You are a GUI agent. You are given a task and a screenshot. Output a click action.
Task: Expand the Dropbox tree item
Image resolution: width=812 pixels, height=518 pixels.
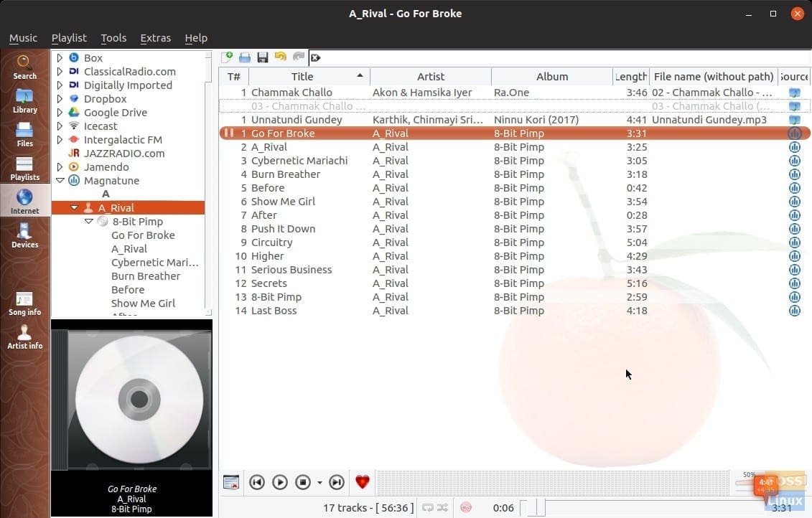tap(60, 98)
